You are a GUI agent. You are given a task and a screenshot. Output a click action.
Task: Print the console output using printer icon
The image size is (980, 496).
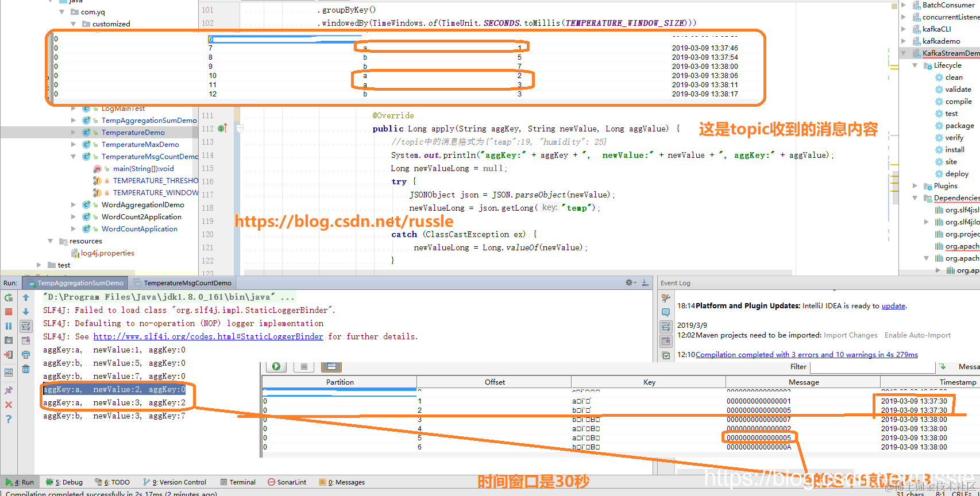tap(26, 355)
